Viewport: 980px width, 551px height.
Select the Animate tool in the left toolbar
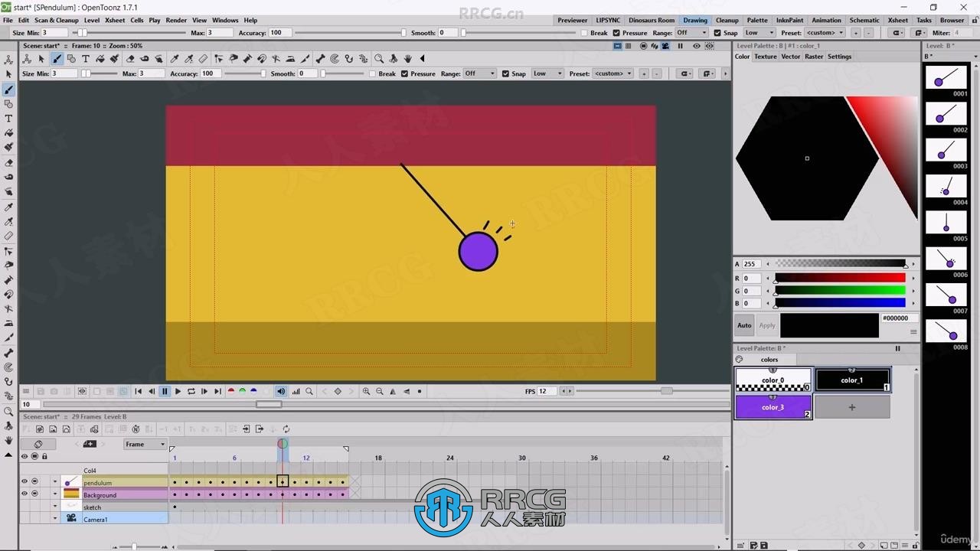(8, 60)
